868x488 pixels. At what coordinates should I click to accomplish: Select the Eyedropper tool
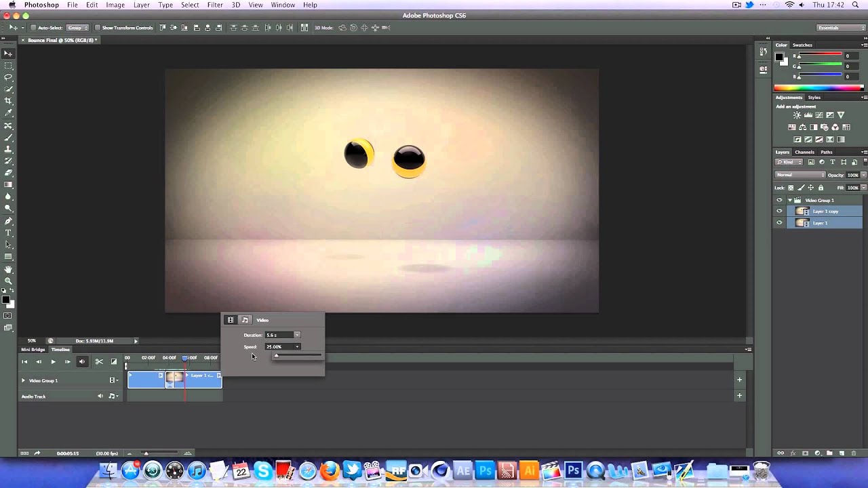(8, 113)
